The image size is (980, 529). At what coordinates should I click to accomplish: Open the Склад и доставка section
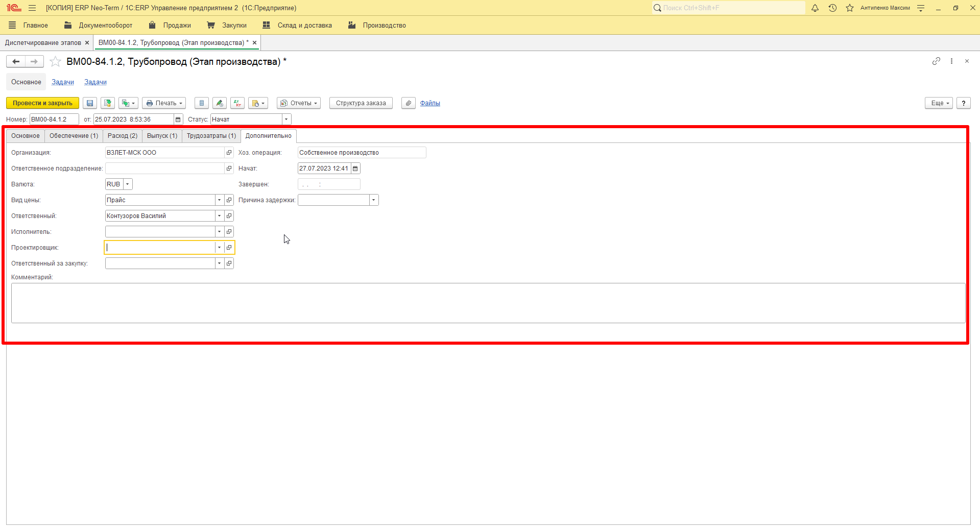297,25
